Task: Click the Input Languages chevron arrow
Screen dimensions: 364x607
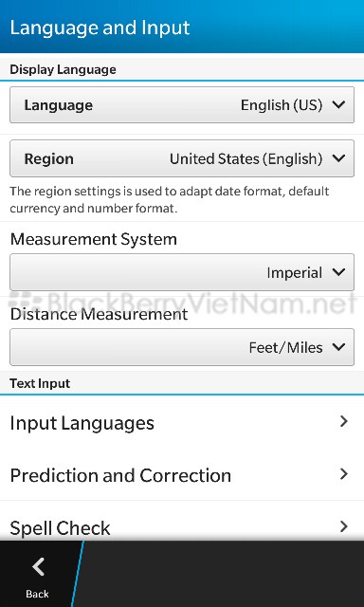Action: point(343,421)
